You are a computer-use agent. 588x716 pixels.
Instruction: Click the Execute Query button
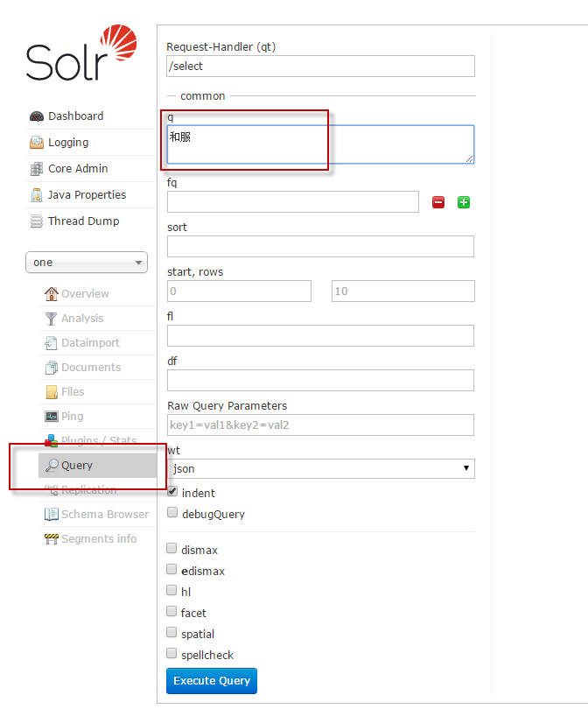pos(212,681)
